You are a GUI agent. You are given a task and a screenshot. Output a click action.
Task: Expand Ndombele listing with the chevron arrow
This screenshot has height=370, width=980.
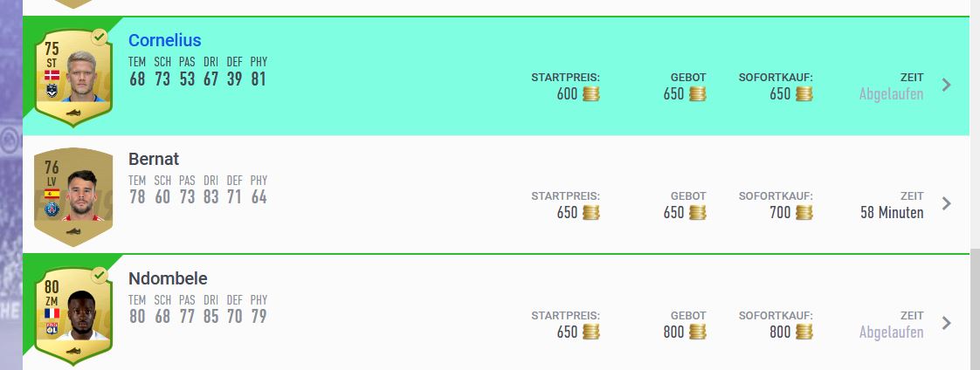point(946,323)
